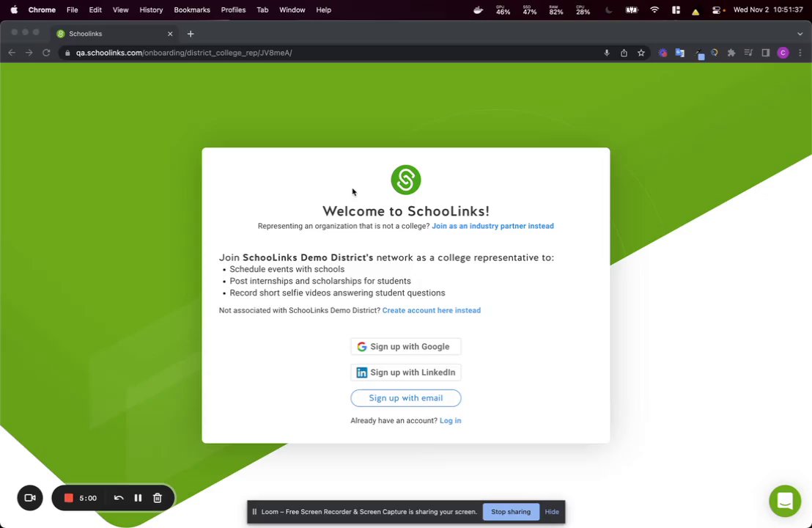The height and width of the screenshot is (528, 812).
Task: Open the Docker whale menu bar icon
Action: [478, 10]
